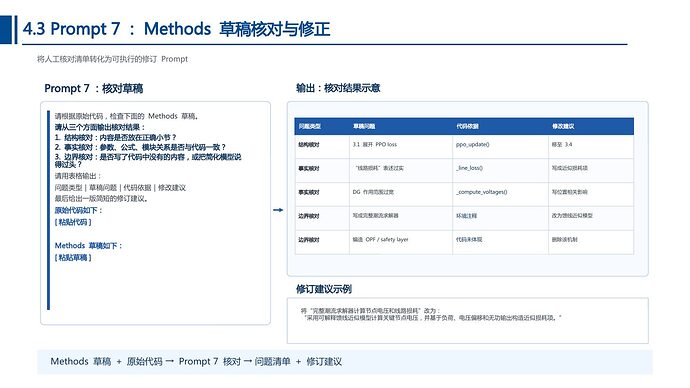The height and width of the screenshot is (388, 690).
Task: Click the cell '代码未体现'
Action: (469, 239)
